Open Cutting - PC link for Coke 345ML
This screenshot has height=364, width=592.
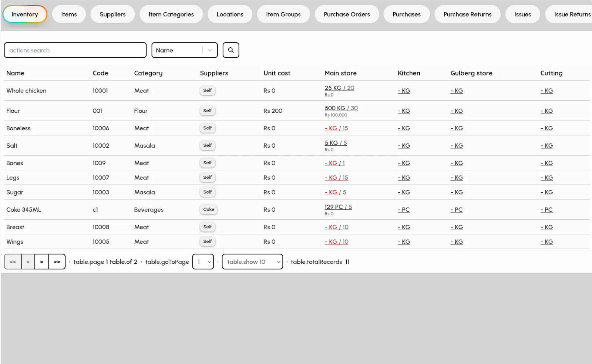click(546, 210)
